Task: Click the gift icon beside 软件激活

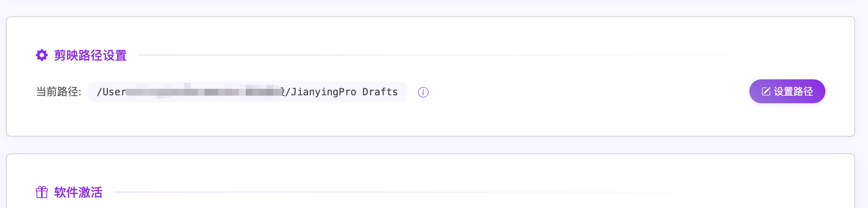Action: click(x=42, y=192)
